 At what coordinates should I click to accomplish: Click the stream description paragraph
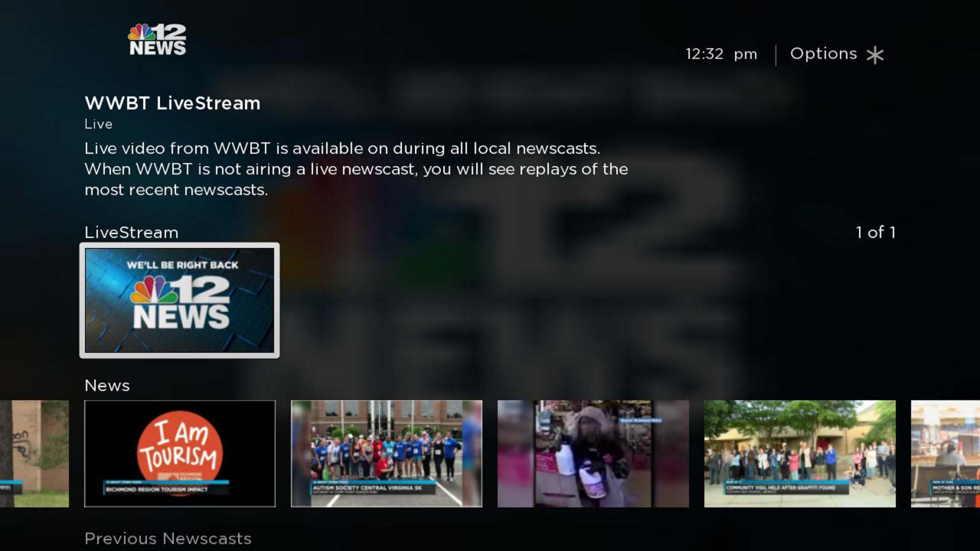click(x=356, y=169)
